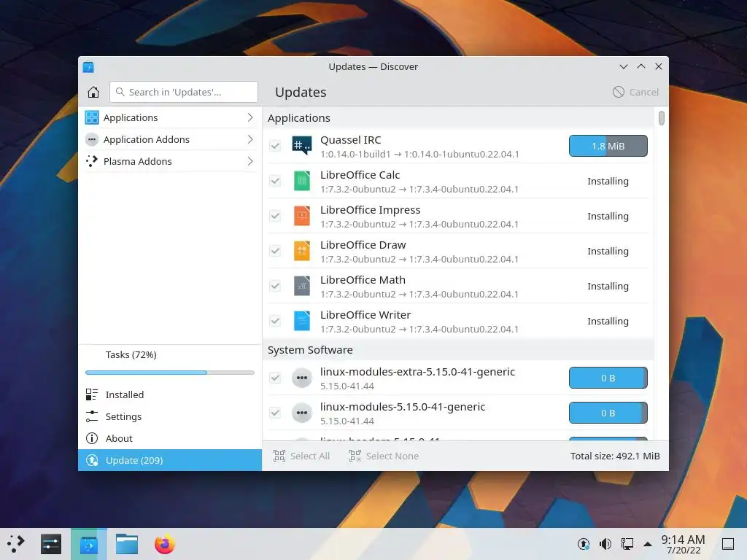This screenshot has height=560, width=747.
Task: Toggle the LibreOffice Draw checkbox
Action: click(x=275, y=251)
